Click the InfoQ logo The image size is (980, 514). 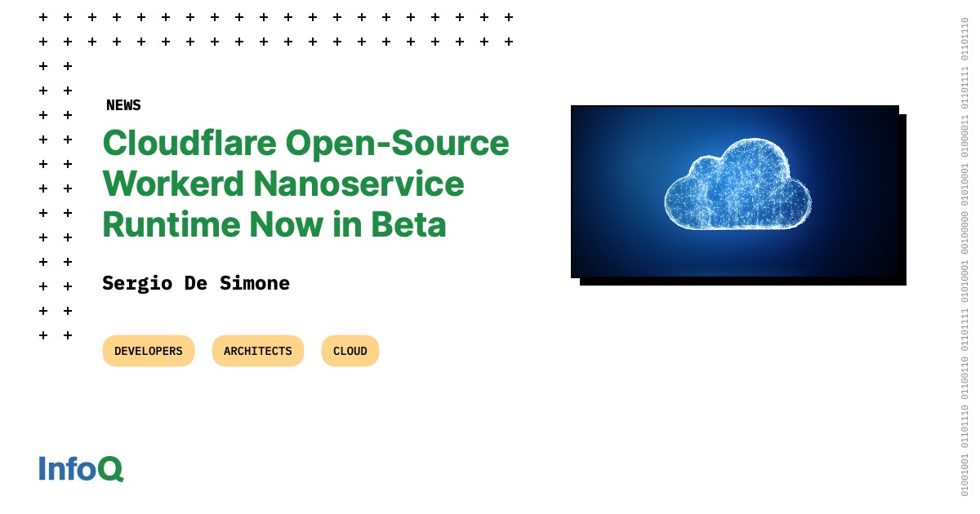tap(79, 469)
